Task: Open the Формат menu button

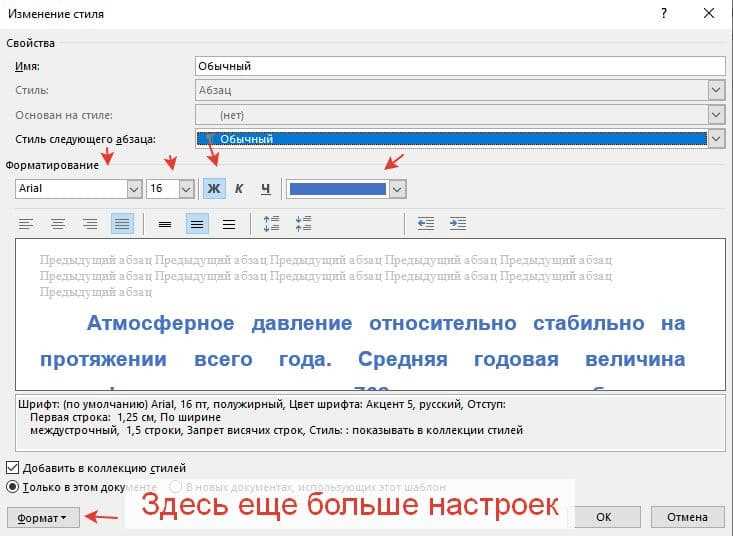Action: click(x=43, y=518)
